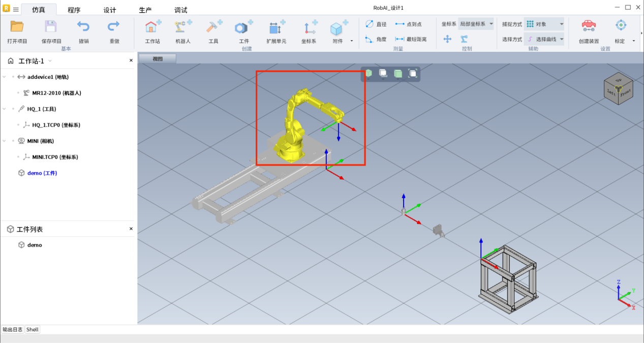The width and height of the screenshot is (644, 343).
Task: Switch to the Shell tab at bottom
Action: pyautogui.click(x=33, y=329)
